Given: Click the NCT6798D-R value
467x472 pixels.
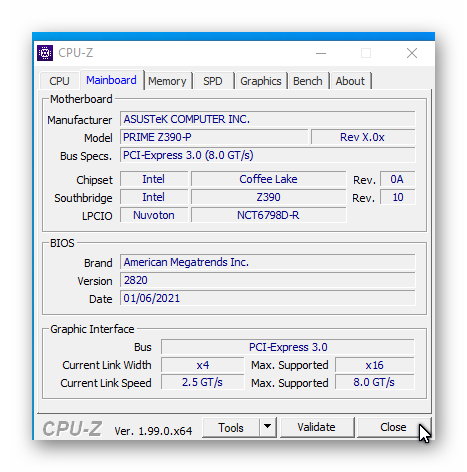Looking at the screenshot, I should click(268, 215).
